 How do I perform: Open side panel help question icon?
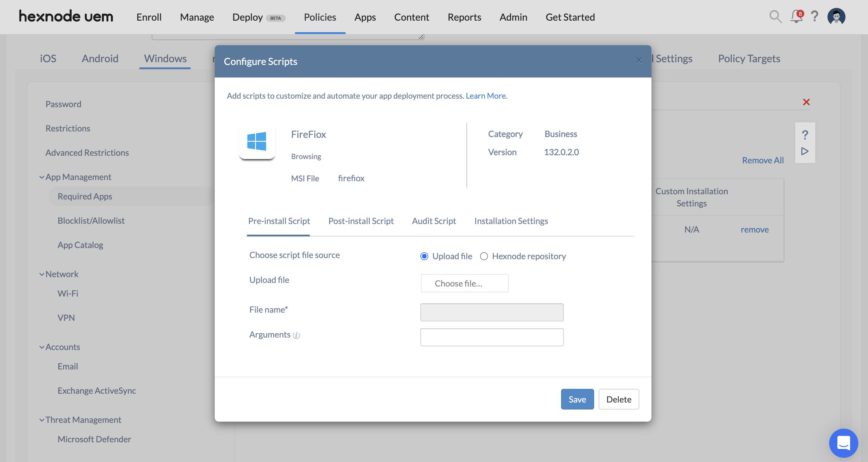pos(805,135)
